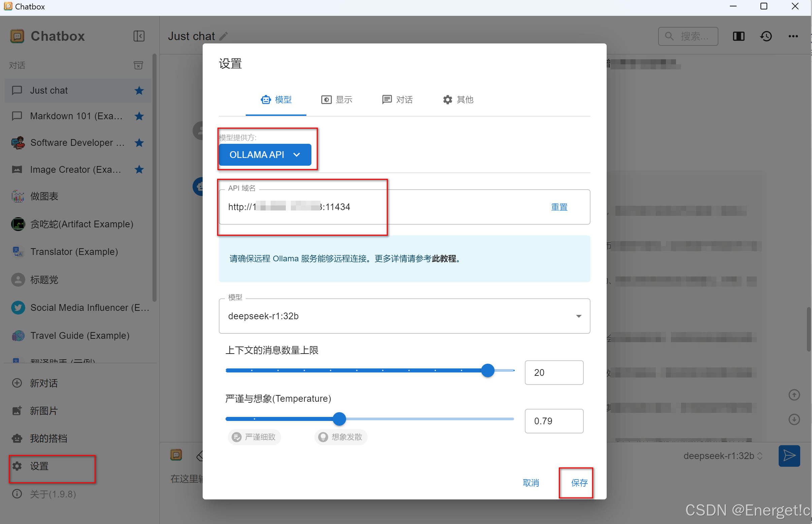Collapse the sidebar with the panel icon
The image size is (812, 524).
(139, 36)
